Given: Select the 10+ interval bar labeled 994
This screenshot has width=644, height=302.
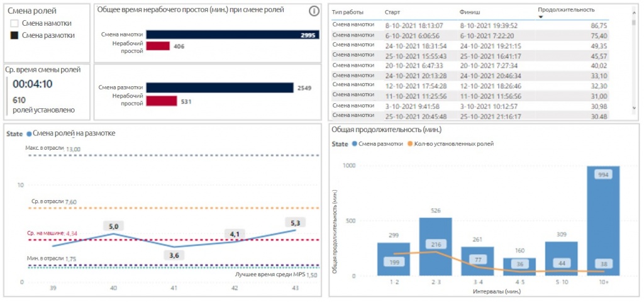Looking at the screenshot, I should [x=603, y=221].
